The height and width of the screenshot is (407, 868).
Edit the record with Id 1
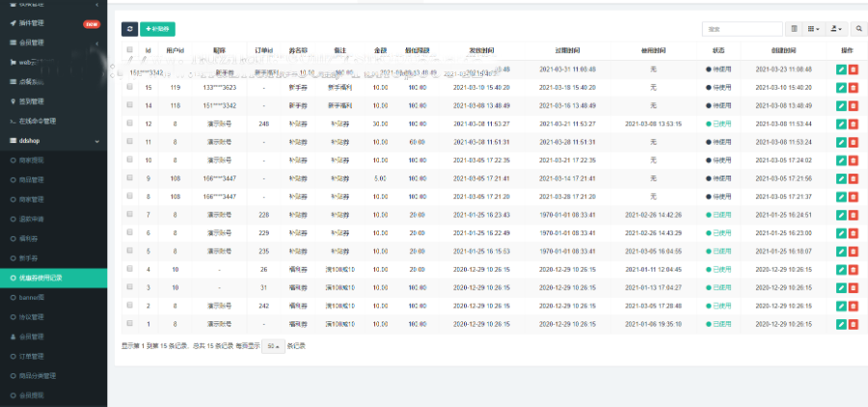[x=841, y=324]
